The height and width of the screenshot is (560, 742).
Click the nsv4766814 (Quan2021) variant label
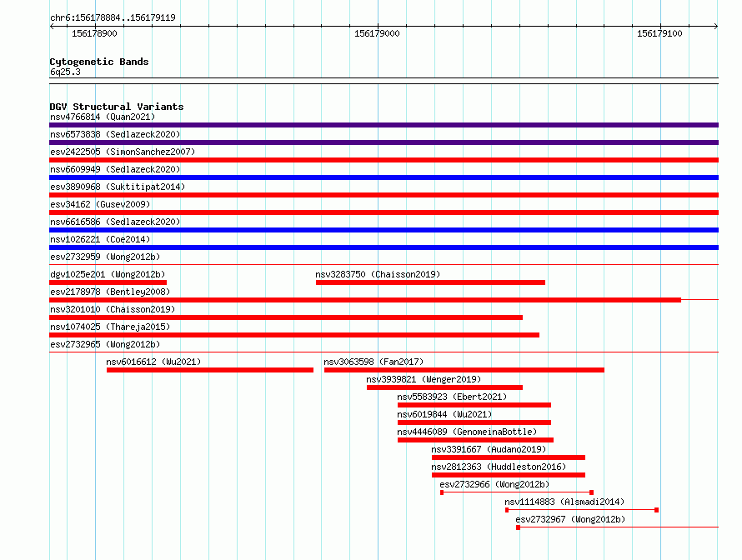tap(103, 117)
